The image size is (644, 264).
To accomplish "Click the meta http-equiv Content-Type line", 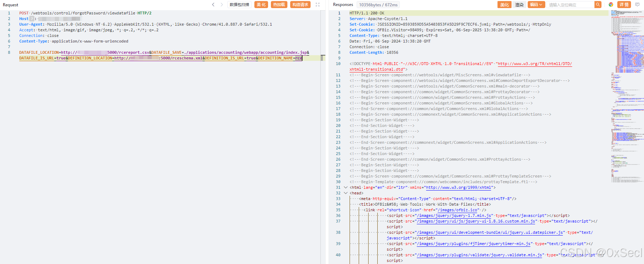I will point(437,199).
